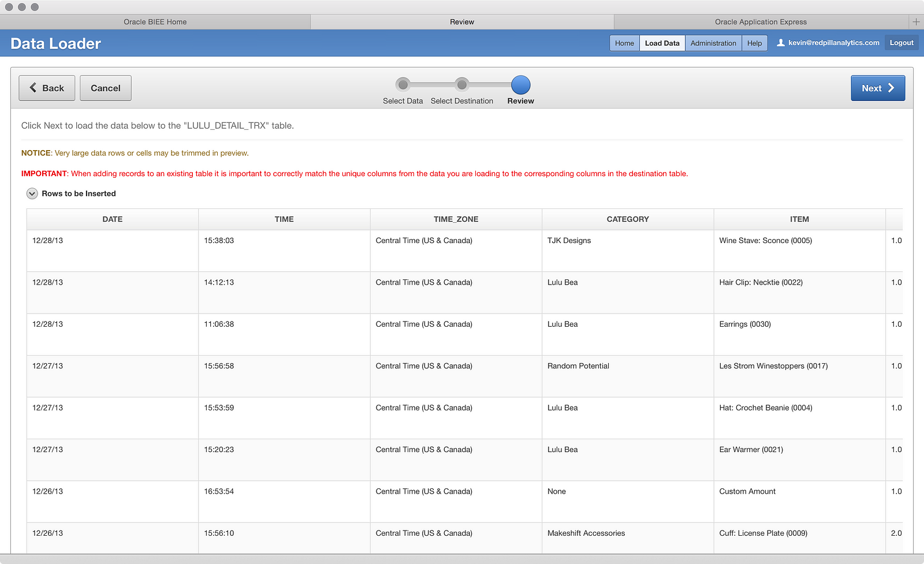This screenshot has height=564, width=924.
Task: Log out using the Logout button
Action: pyautogui.click(x=901, y=43)
